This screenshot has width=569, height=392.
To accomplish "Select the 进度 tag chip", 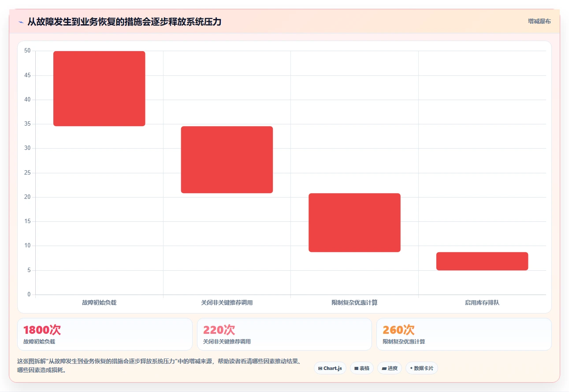I will (x=390, y=368).
